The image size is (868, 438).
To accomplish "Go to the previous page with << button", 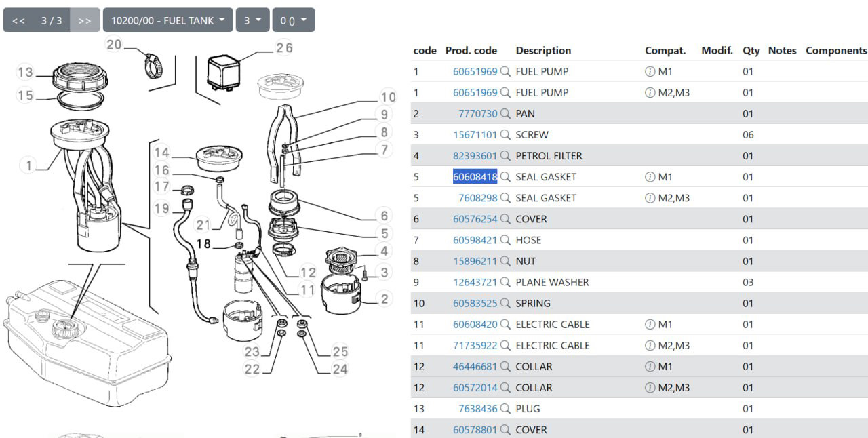I will click(18, 20).
